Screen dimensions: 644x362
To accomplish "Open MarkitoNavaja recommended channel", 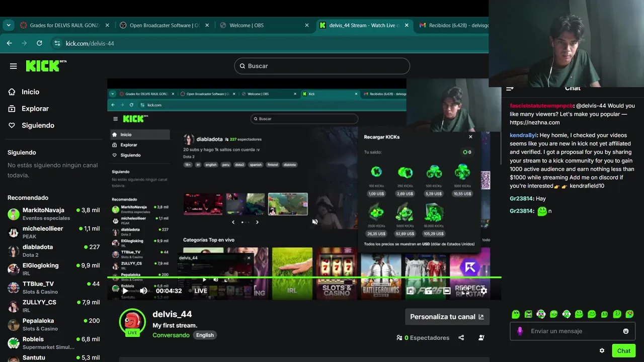I will click(53, 214).
